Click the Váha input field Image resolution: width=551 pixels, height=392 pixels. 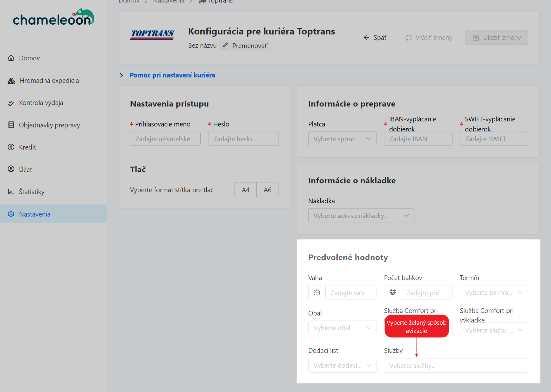(351, 292)
